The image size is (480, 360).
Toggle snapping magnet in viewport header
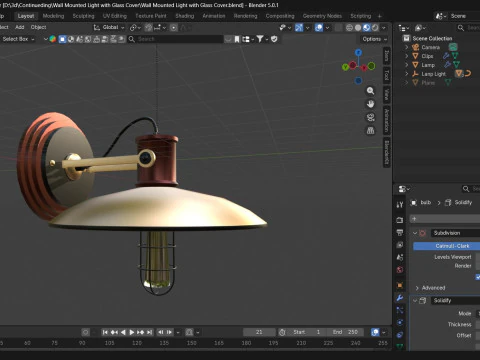tap(149, 27)
